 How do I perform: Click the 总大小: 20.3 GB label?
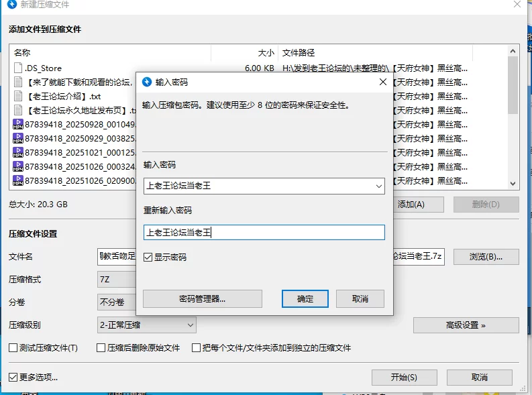pyautogui.click(x=38, y=205)
